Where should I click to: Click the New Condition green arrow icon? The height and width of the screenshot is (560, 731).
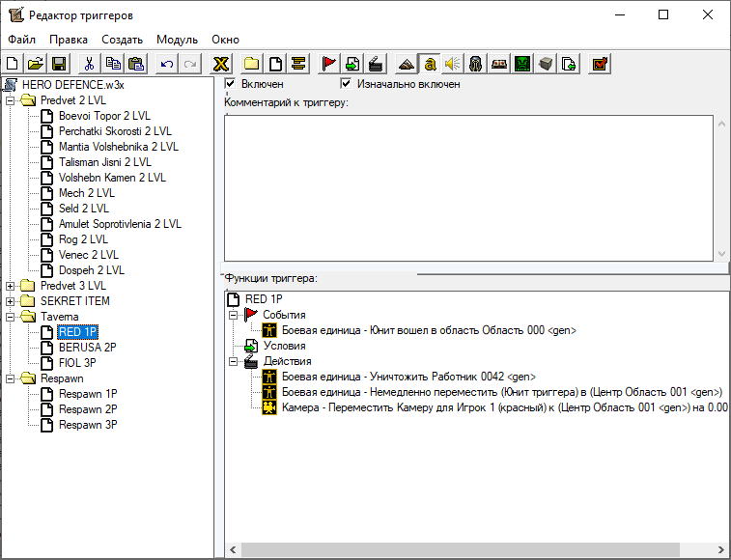[352, 64]
